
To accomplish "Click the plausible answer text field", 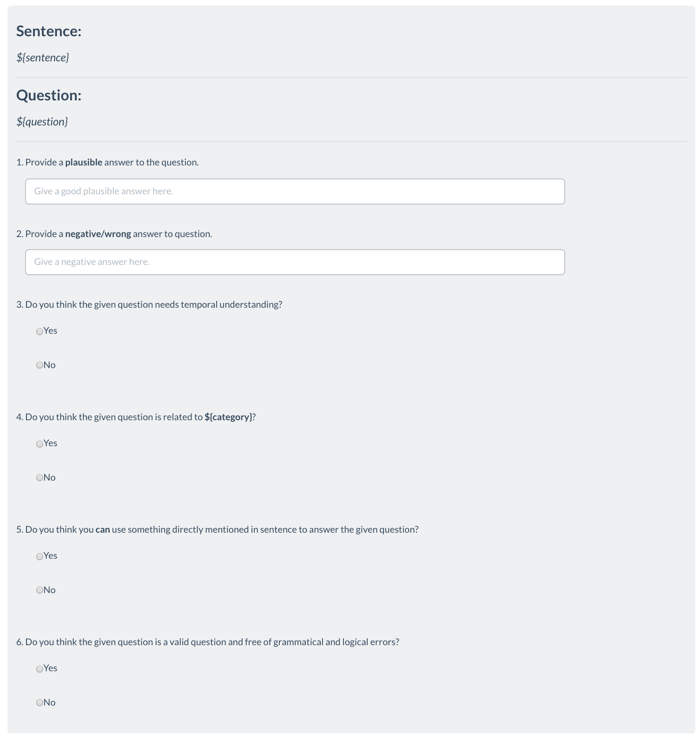I will [x=295, y=192].
